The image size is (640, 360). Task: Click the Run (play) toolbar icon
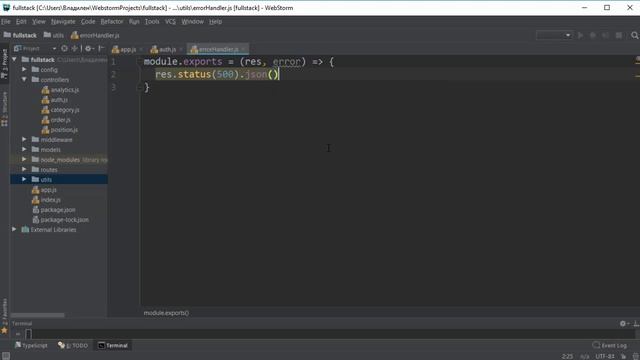point(580,36)
